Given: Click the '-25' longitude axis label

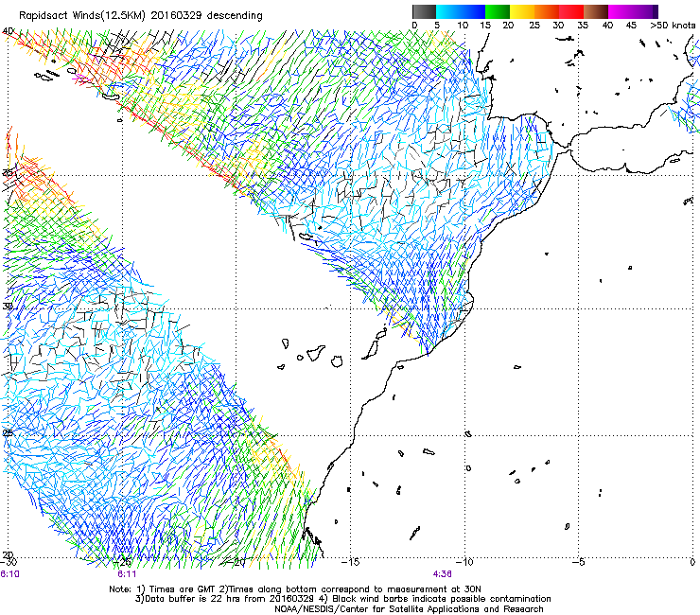Looking at the screenshot, I should pos(123,562).
